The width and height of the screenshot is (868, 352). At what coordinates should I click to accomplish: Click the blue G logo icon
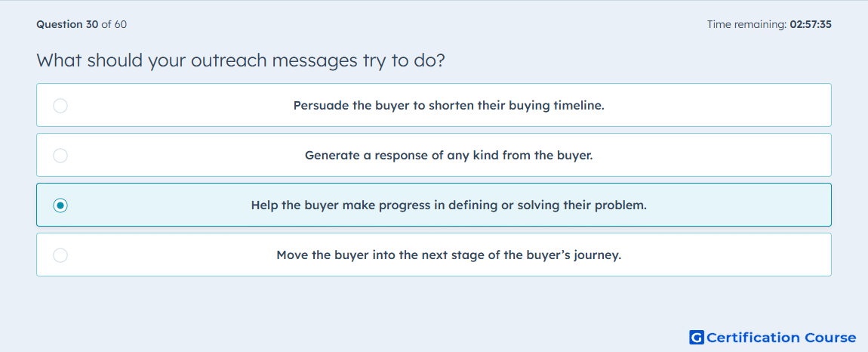(x=697, y=337)
